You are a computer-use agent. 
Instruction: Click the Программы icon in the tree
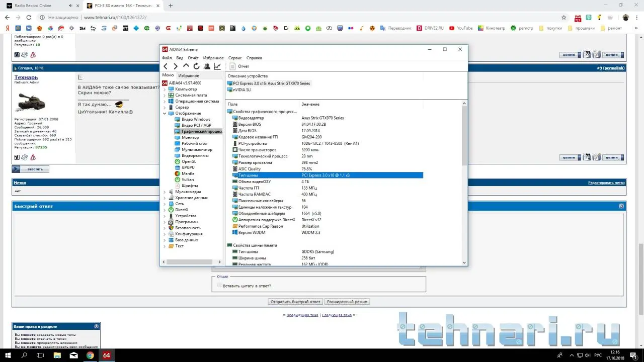click(x=171, y=222)
